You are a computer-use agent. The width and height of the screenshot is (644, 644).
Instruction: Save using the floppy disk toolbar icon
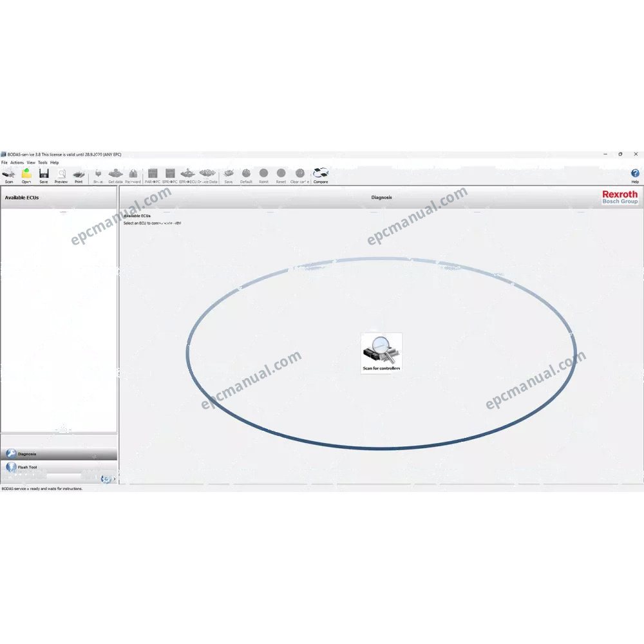coord(44,173)
